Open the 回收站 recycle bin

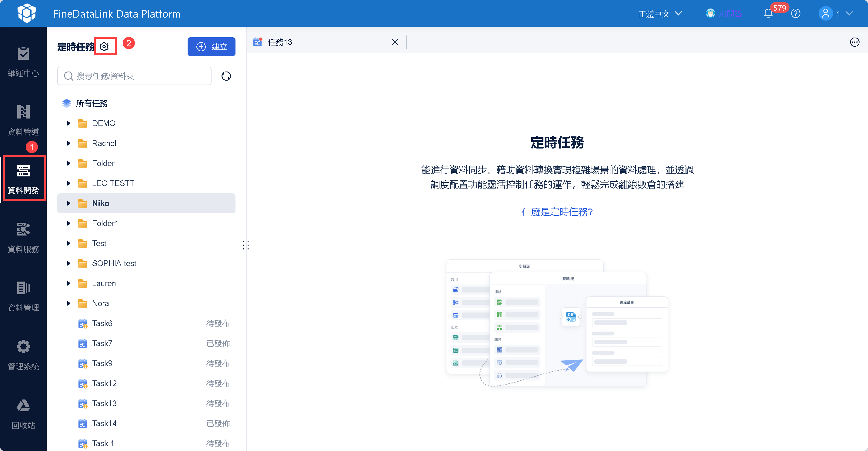tap(23, 413)
